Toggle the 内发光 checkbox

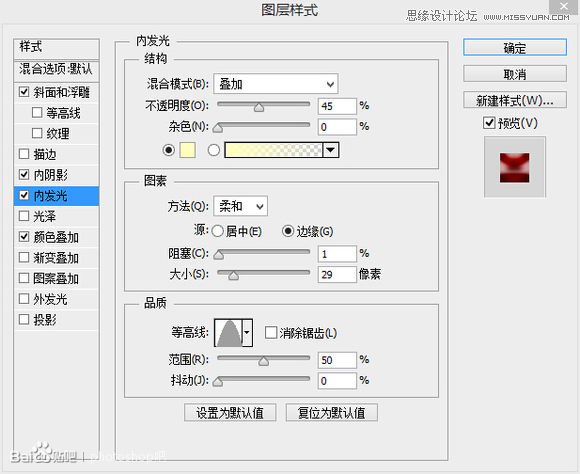(x=24, y=195)
